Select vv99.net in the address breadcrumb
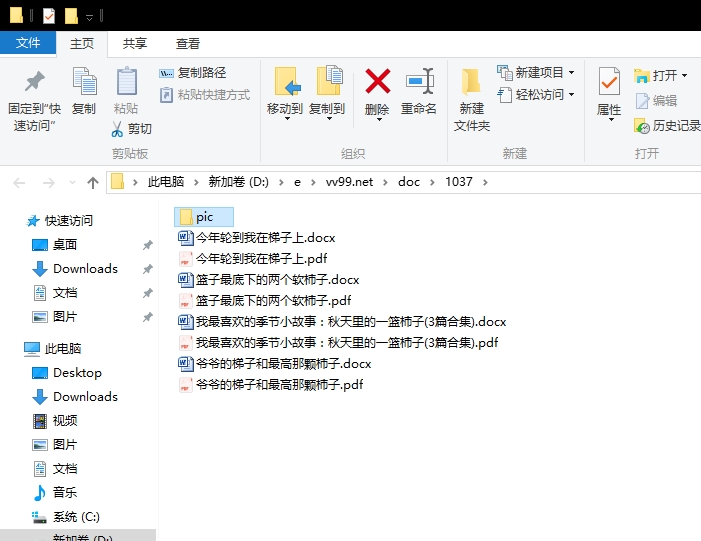Image resolution: width=701 pixels, height=541 pixels. 349,182
